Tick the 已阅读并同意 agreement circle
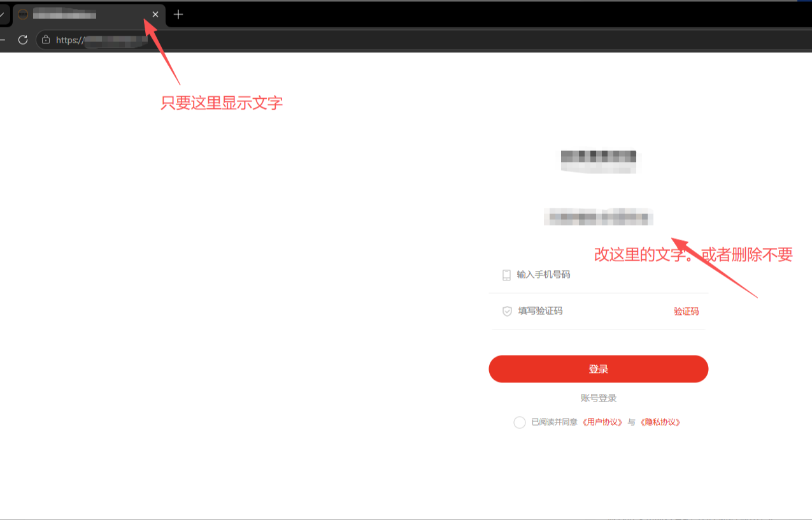 pyautogui.click(x=520, y=422)
